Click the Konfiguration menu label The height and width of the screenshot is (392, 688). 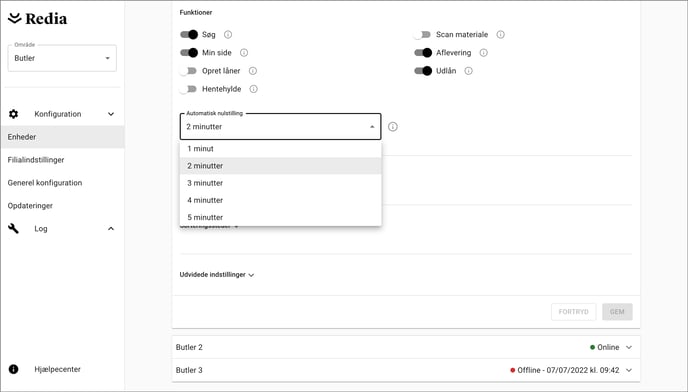tap(58, 114)
